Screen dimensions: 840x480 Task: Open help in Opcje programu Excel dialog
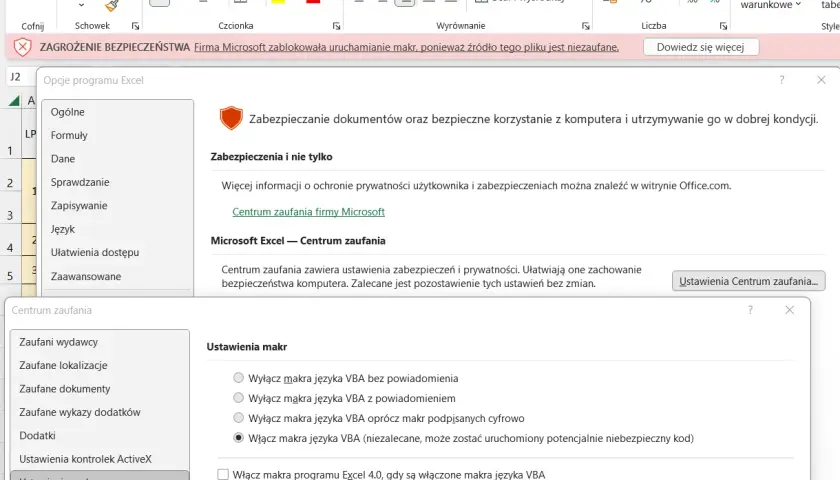tap(782, 80)
